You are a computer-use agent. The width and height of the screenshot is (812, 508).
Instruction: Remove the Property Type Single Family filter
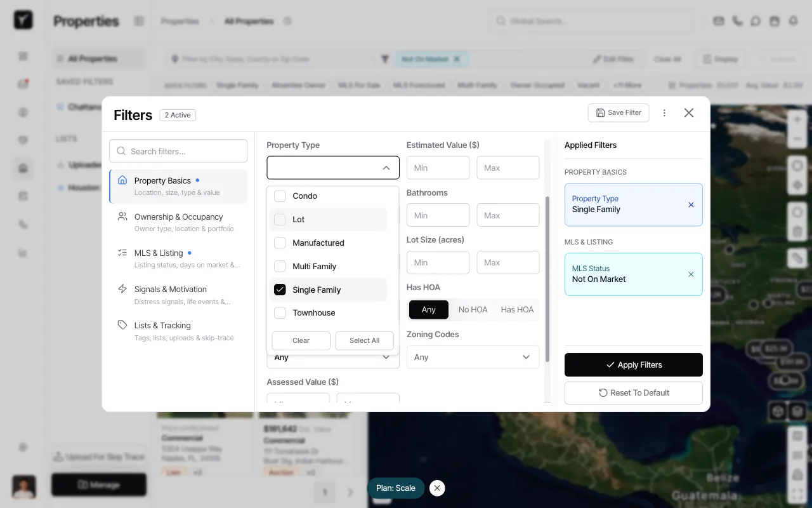coord(691,204)
